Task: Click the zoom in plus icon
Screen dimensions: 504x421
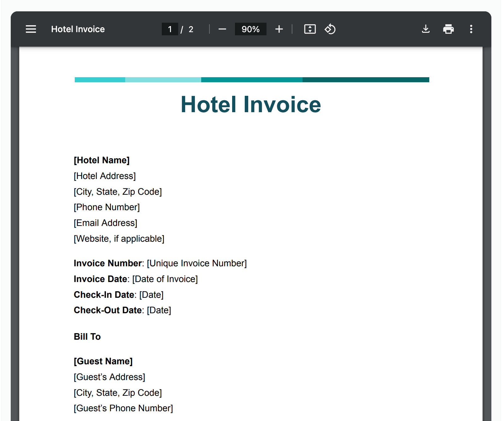Action: 279,29
